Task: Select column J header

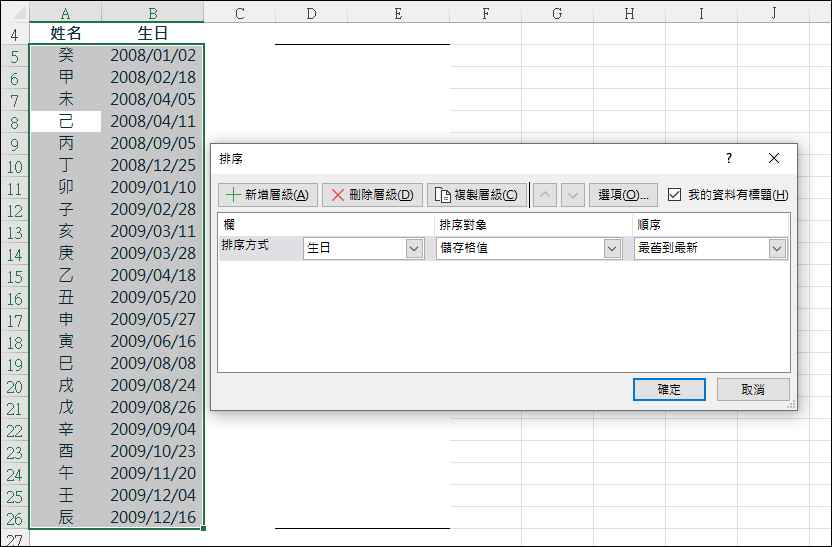Action: pos(774,13)
